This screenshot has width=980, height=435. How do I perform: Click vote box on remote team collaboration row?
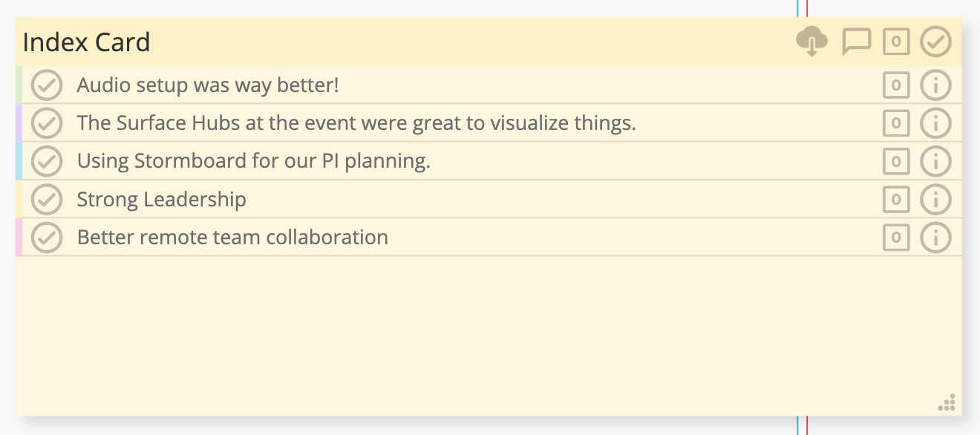(896, 238)
